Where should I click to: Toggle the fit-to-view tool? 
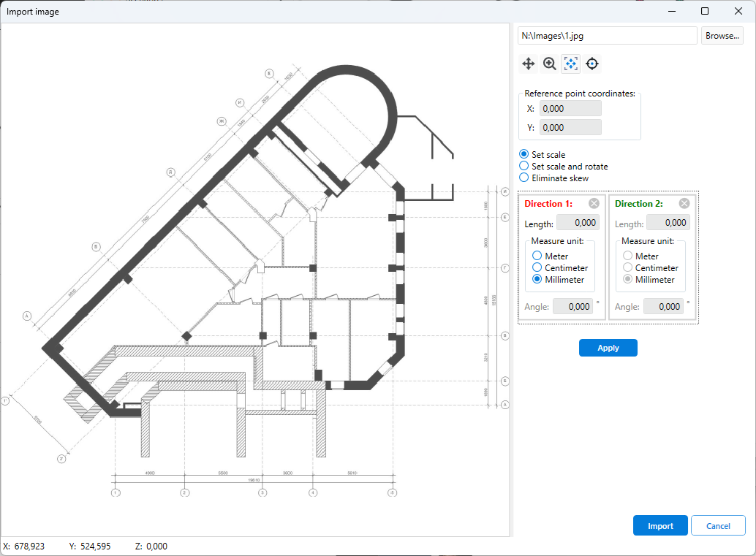point(570,64)
